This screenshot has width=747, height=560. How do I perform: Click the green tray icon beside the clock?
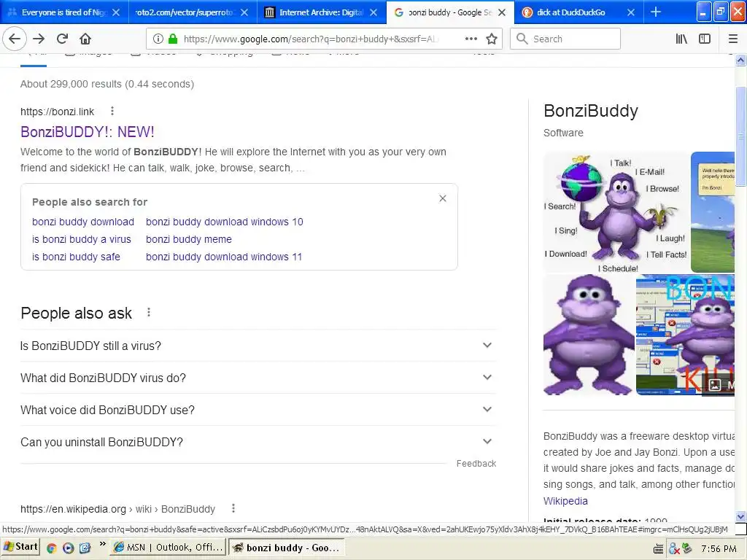[x=687, y=548]
